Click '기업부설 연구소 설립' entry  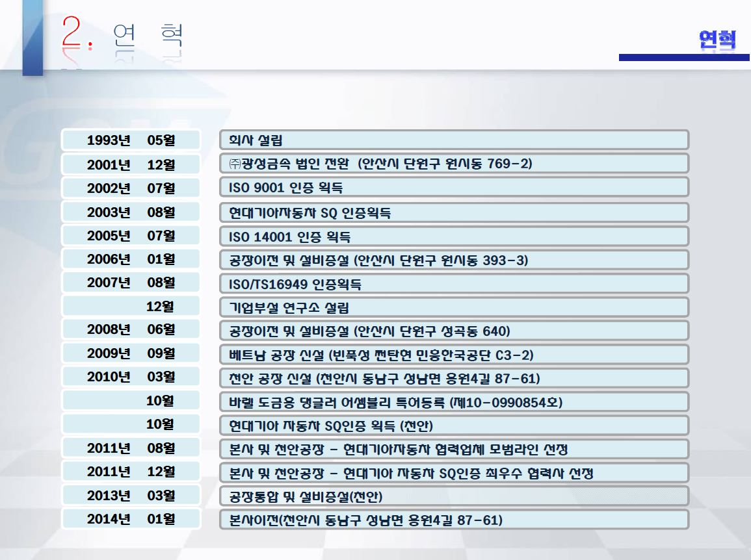click(454, 307)
